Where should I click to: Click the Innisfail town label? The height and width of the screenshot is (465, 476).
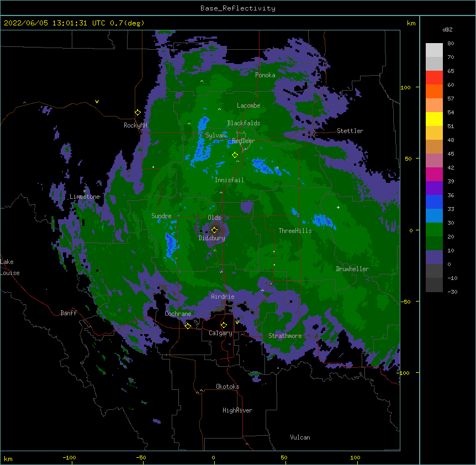229,180
